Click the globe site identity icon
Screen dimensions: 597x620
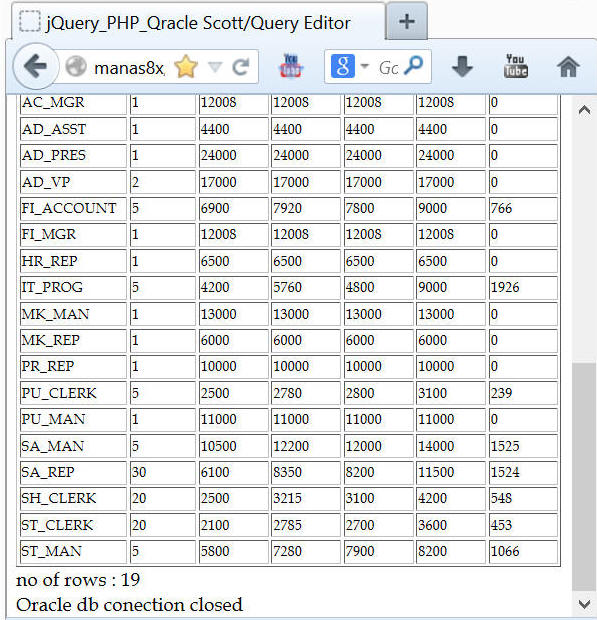[x=76, y=66]
